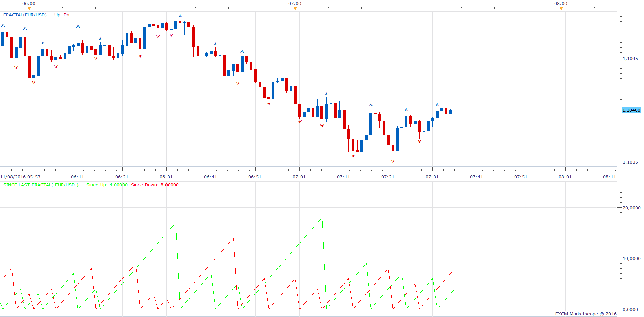
Task: Click the blue up-fractal arrow above the 06:11 candle
Action: tap(78, 26)
